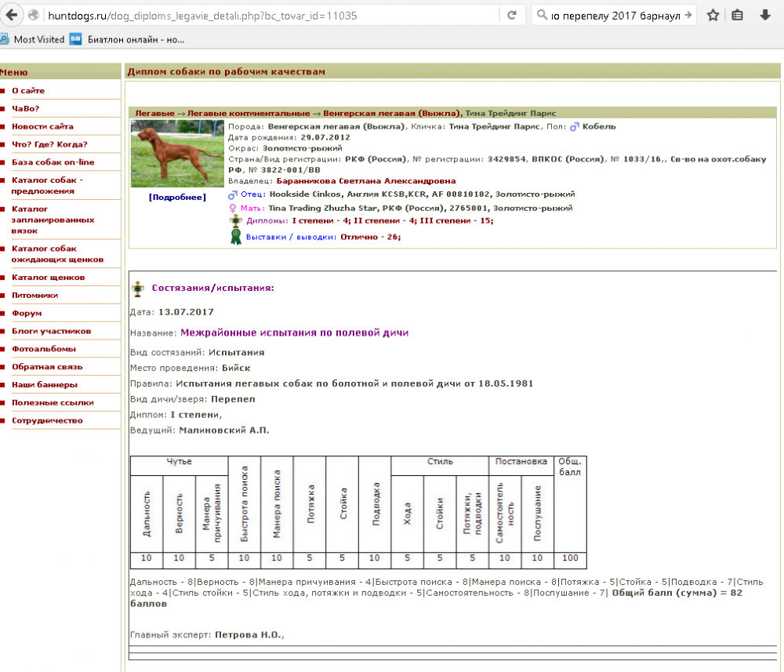Open the bookmarks menu icon near the star
Viewport: 784px width, 672px height.
(736, 15)
